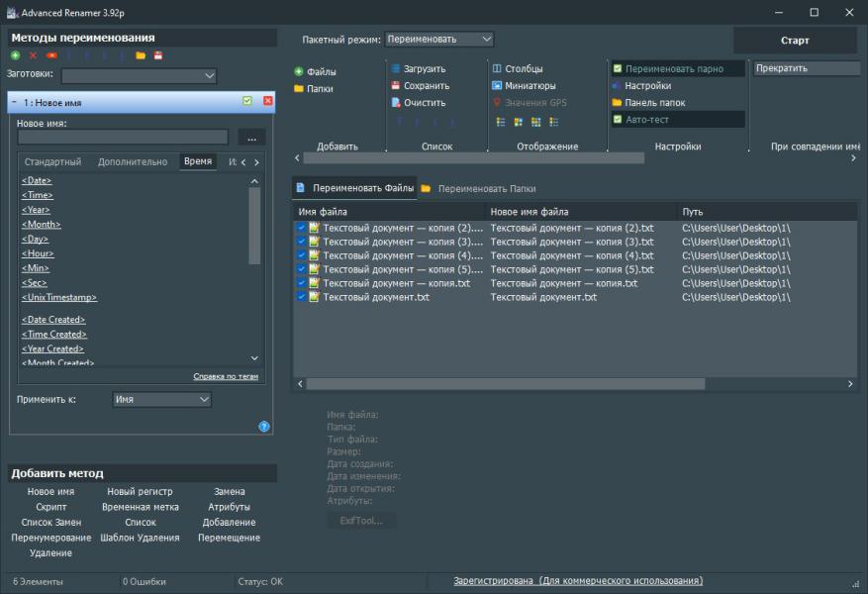Select the leftmost view-mode icon under Значения GPS
Viewport: 868px width, 594px height.
point(501,122)
